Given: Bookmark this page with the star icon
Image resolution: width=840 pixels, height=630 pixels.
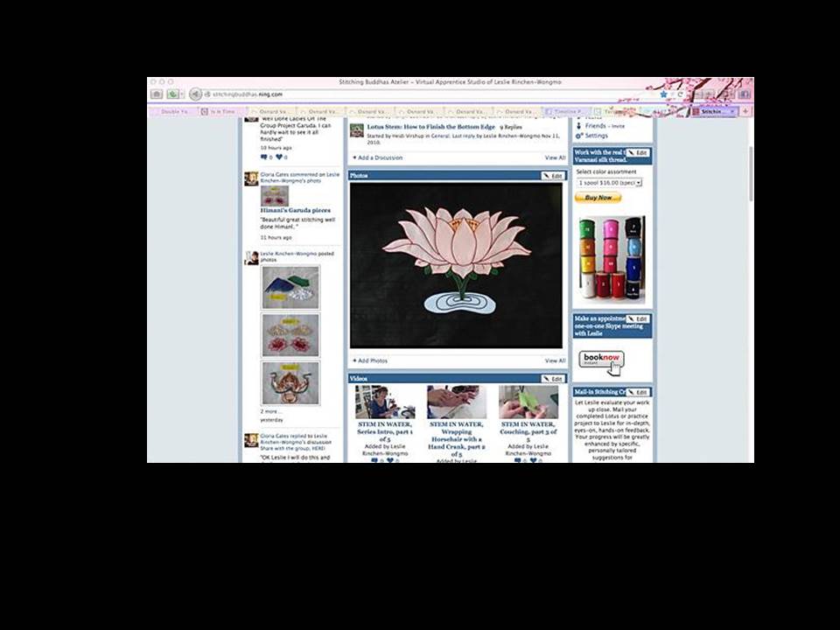Looking at the screenshot, I should [663, 94].
